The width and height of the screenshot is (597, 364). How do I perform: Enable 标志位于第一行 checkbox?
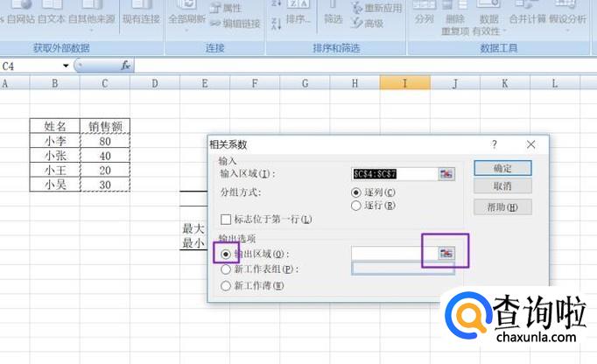227,220
